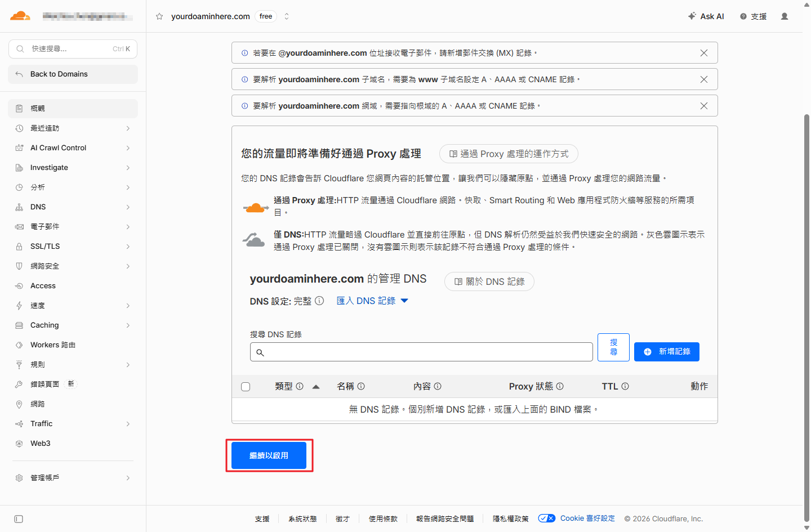This screenshot has height=532, width=811.
Task: Click the DNS 設定 info icon
Action: click(x=319, y=301)
